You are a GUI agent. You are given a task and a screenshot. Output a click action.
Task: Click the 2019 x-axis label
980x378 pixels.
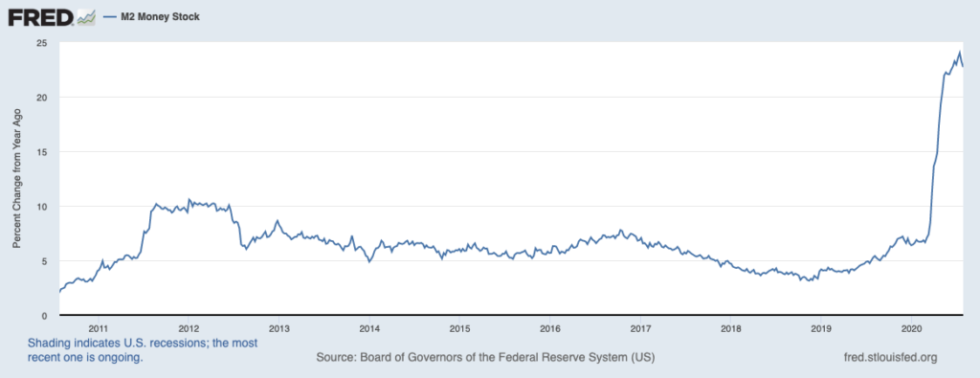(x=821, y=327)
